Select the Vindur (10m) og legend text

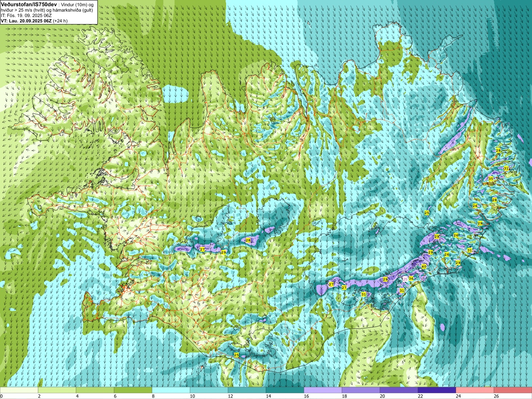[77, 4]
